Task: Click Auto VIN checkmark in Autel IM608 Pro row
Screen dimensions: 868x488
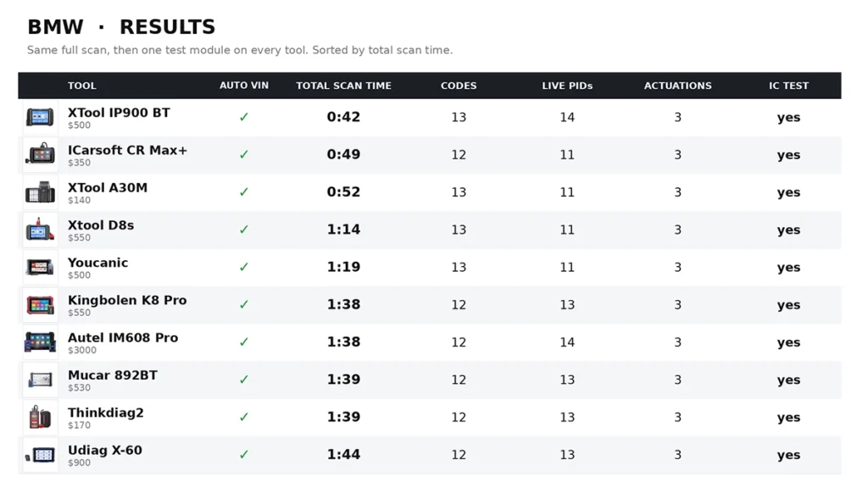Action: [x=244, y=342]
